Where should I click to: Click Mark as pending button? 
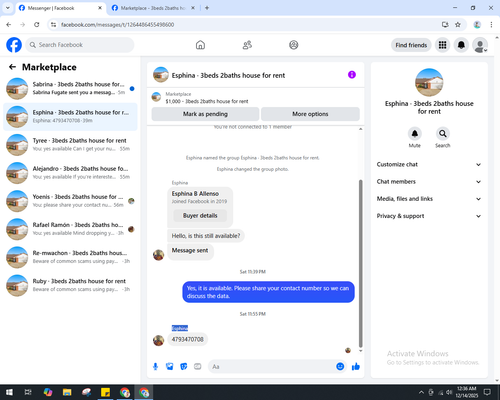point(205,114)
